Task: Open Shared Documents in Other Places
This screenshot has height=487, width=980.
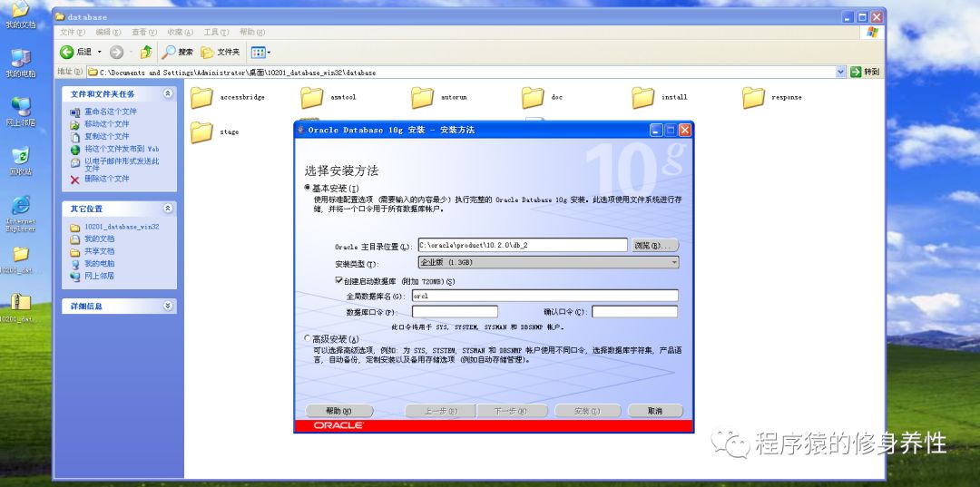Action: click(x=93, y=251)
